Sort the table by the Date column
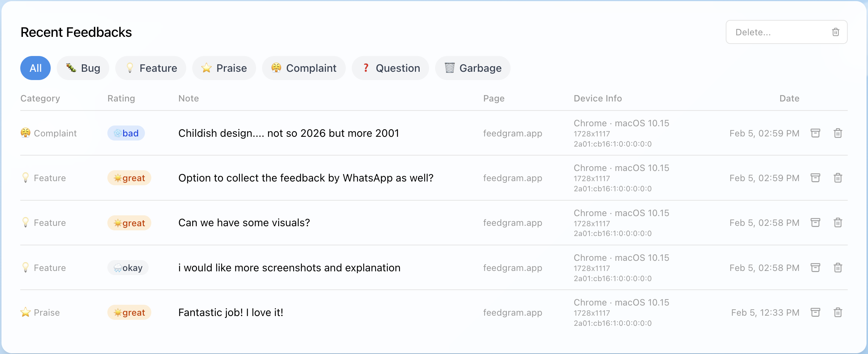 [789, 98]
